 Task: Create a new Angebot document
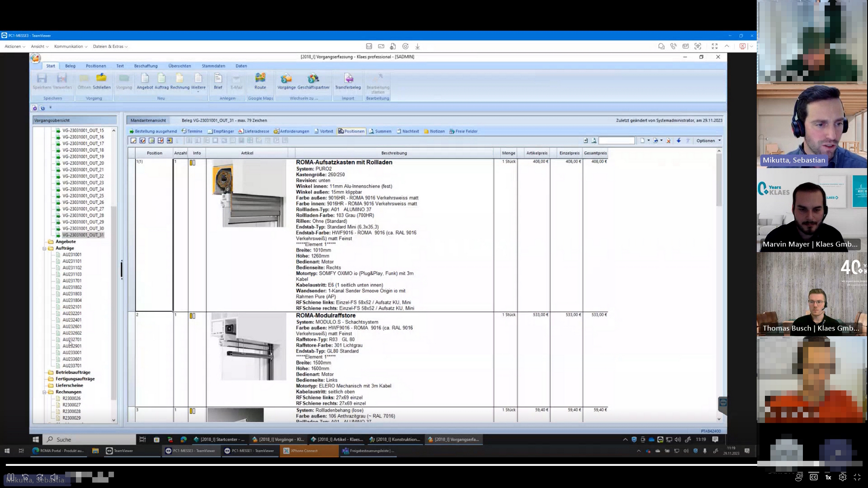pyautogui.click(x=145, y=81)
